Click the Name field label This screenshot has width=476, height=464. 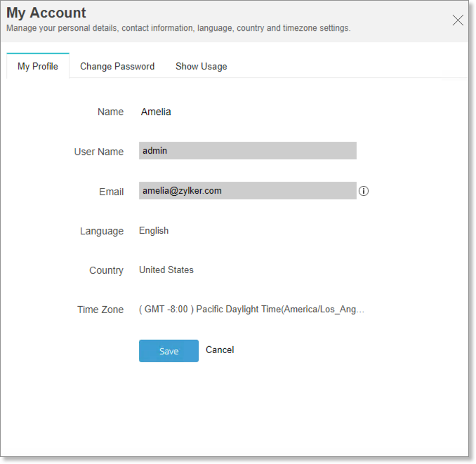tap(110, 112)
